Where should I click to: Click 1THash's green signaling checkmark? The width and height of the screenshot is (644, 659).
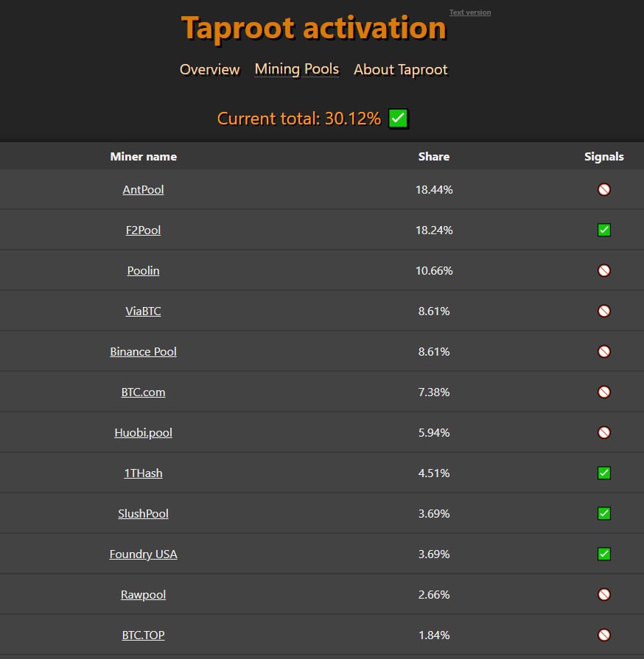[x=604, y=473]
